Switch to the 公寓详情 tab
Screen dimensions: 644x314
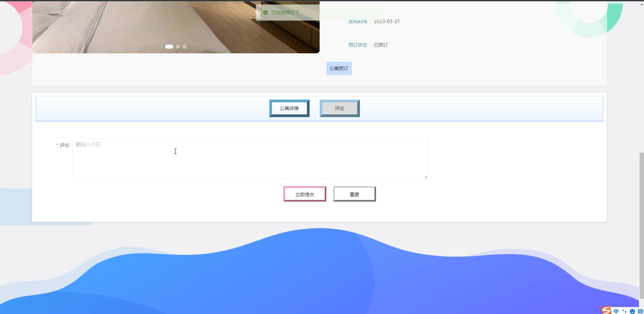(x=289, y=108)
